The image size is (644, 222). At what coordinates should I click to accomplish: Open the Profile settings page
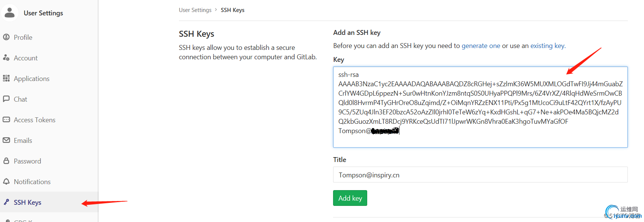23,37
